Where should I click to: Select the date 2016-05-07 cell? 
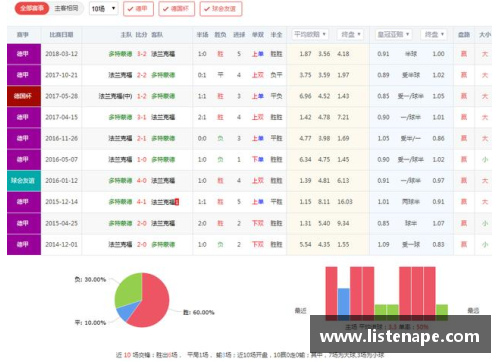61,160
